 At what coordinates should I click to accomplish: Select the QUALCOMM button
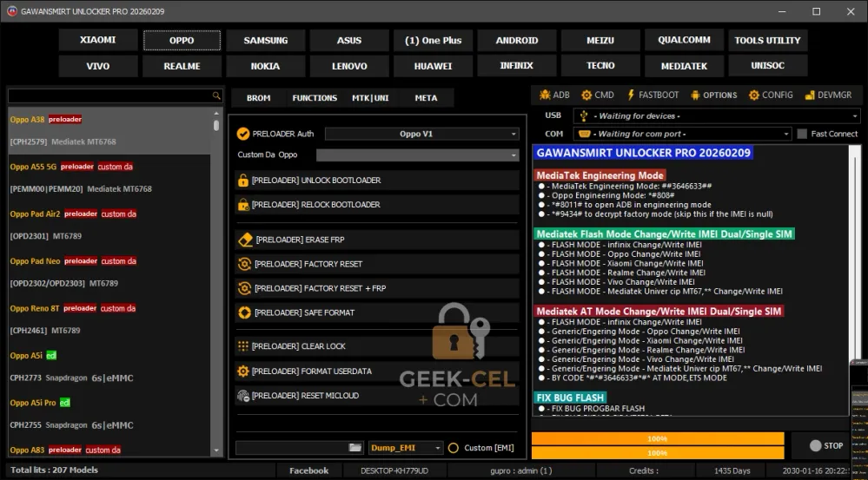tap(684, 41)
